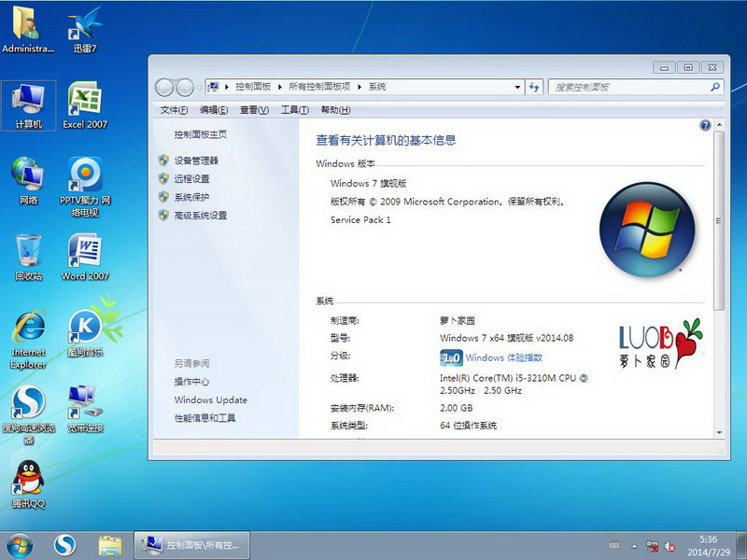Viewport: 747px width, 560px height.
Task: Click the network tray icon
Action: point(652,546)
